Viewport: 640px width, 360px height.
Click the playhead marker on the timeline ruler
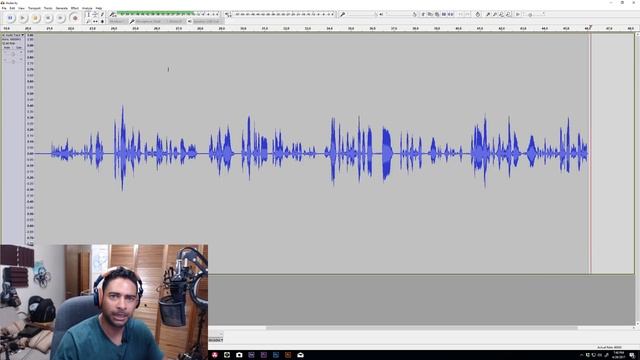(590, 28)
